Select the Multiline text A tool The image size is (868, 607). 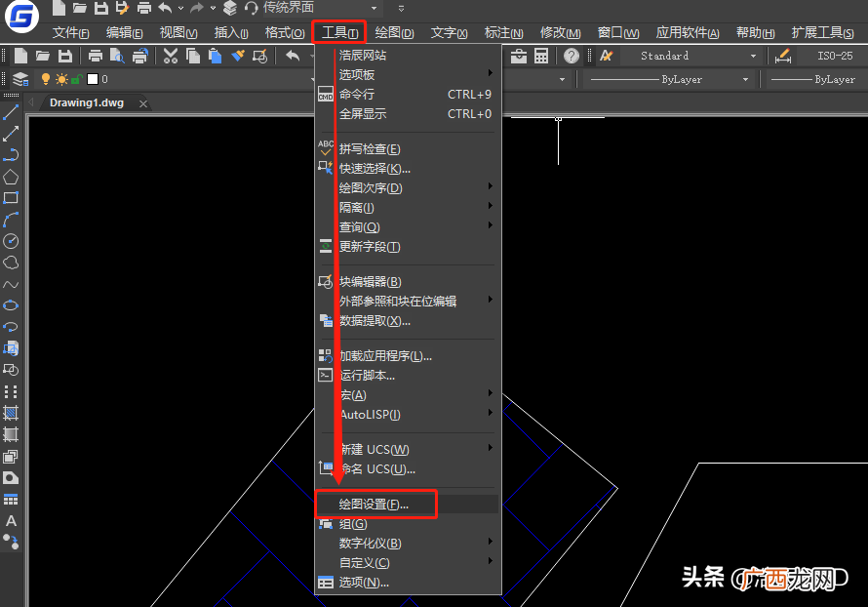pos(11,520)
